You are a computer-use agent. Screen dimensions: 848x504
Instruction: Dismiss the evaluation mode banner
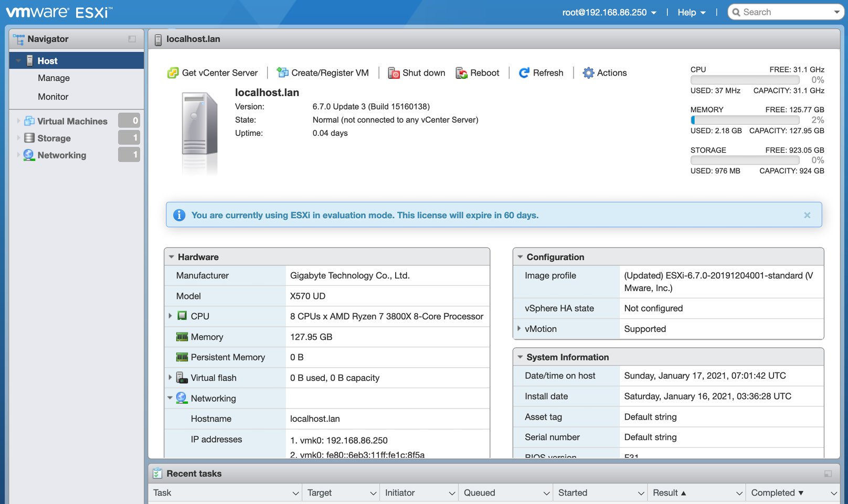pyautogui.click(x=807, y=215)
